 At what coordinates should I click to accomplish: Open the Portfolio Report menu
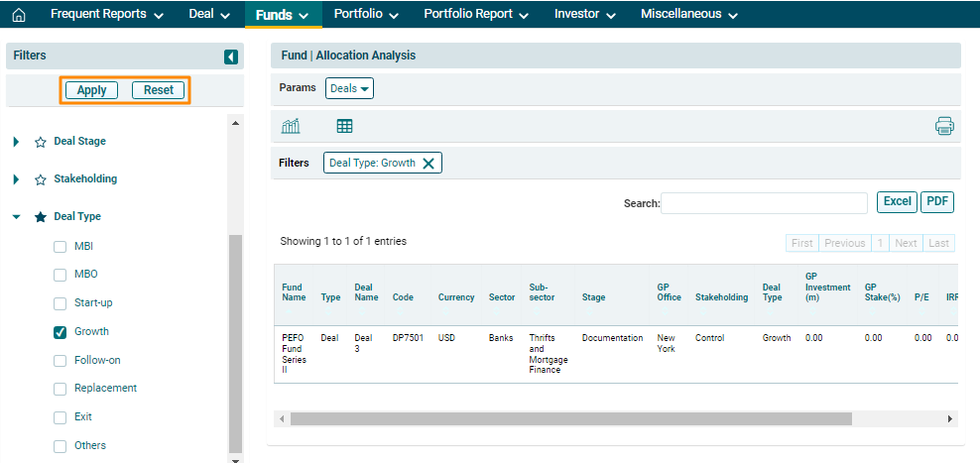pyautogui.click(x=476, y=15)
